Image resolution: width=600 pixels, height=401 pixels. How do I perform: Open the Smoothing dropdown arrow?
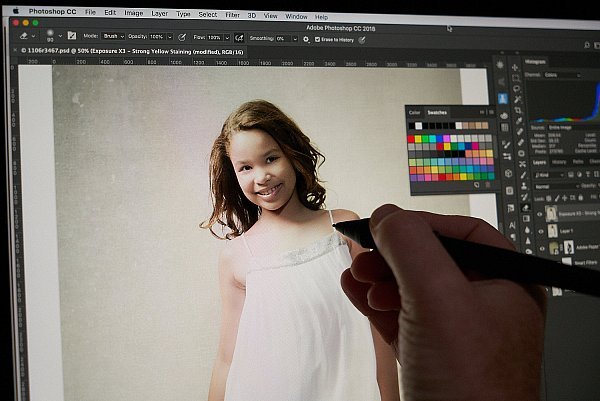tap(295, 39)
